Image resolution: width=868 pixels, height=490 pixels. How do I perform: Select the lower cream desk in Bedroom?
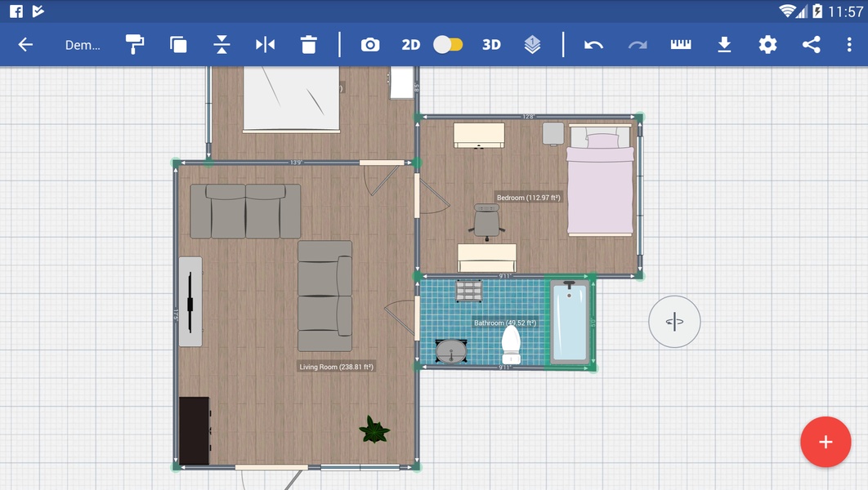tap(486, 258)
